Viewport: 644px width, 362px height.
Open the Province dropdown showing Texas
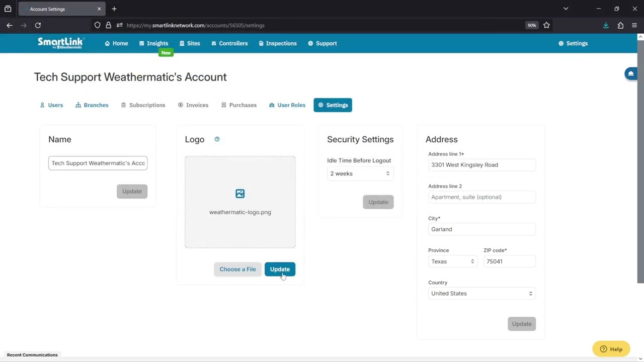(x=452, y=261)
